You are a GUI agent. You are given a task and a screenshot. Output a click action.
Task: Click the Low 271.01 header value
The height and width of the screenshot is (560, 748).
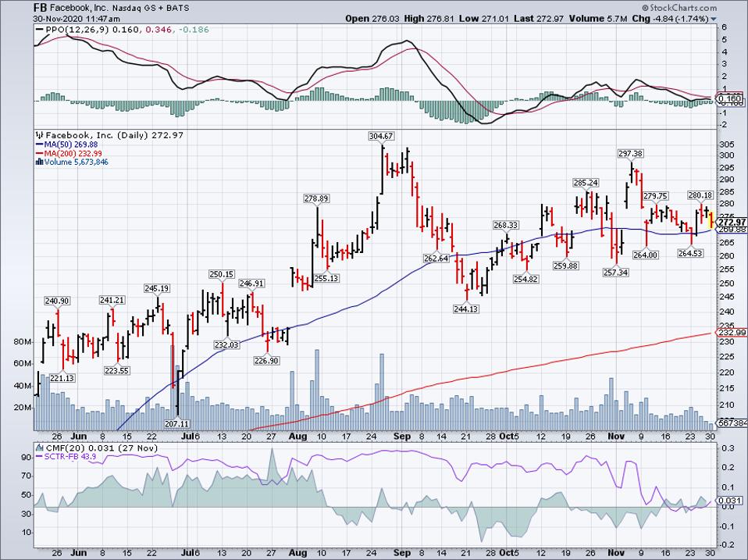click(x=484, y=19)
